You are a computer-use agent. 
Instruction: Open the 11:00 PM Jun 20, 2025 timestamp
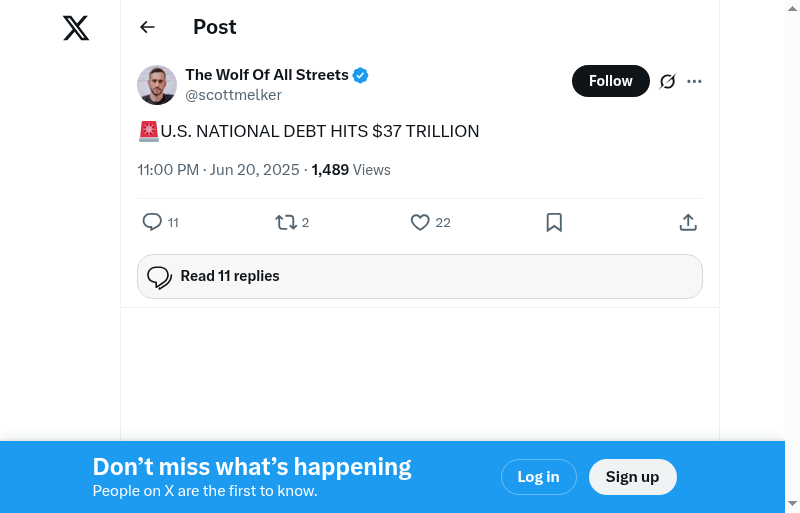click(218, 170)
